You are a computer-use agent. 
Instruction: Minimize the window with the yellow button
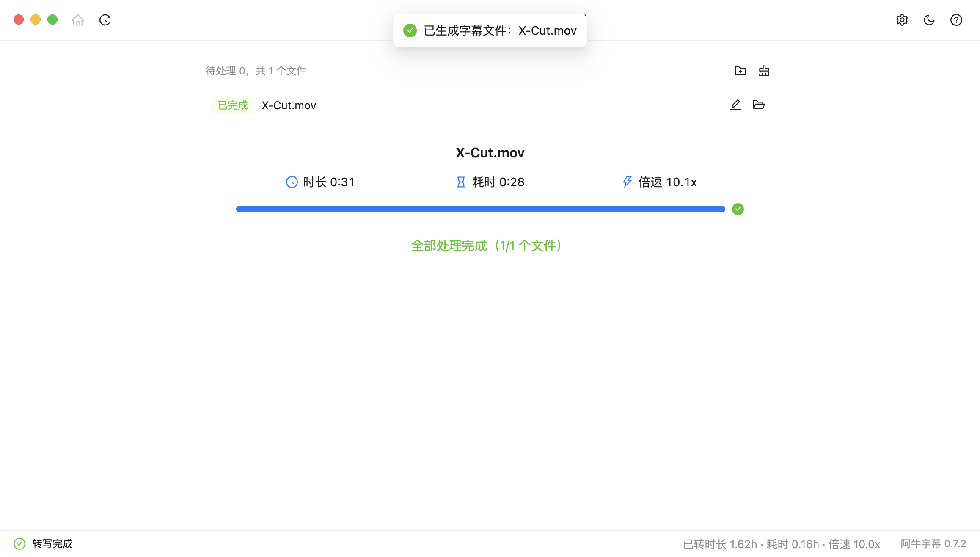click(x=36, y=19)
